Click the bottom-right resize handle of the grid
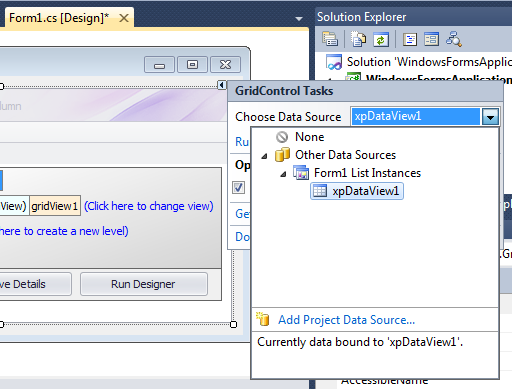 click(234, 324)
